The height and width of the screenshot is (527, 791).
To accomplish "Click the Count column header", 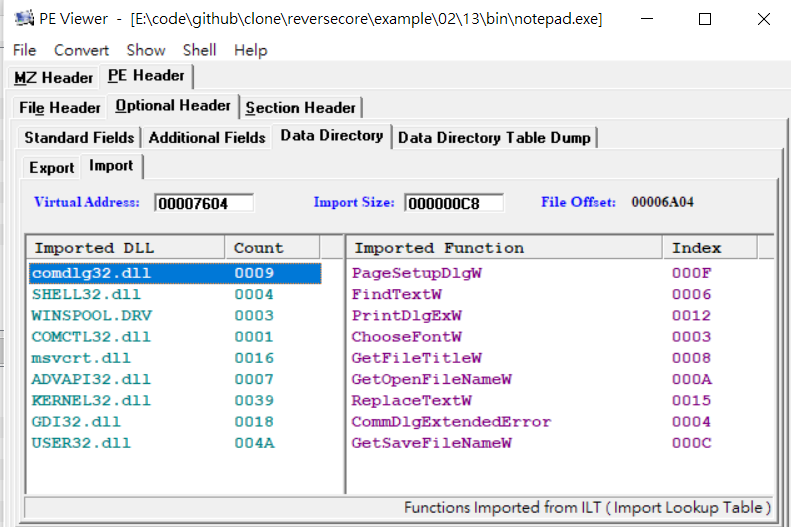I will coord(272,248).
